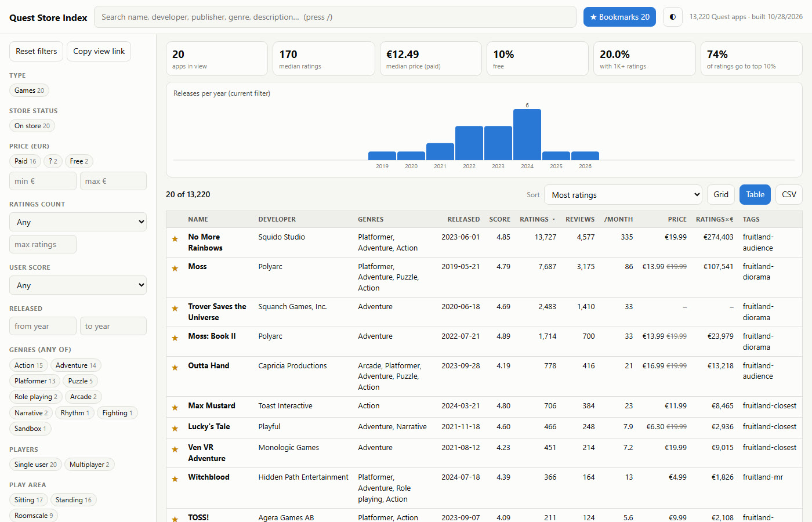Enable the Standing play area filter
This screenshot has width=812, height=522.
click(x=74, y=500)
